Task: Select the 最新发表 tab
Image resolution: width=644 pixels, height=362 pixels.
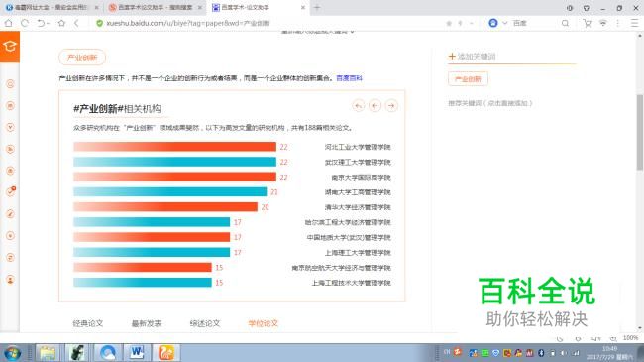Action: pyautogui.click(x=147, y=323)
